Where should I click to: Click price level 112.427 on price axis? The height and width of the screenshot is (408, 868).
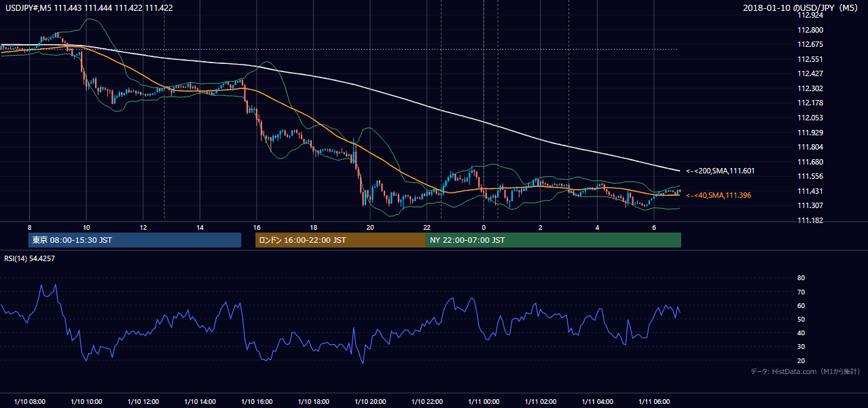pos(810,73)
